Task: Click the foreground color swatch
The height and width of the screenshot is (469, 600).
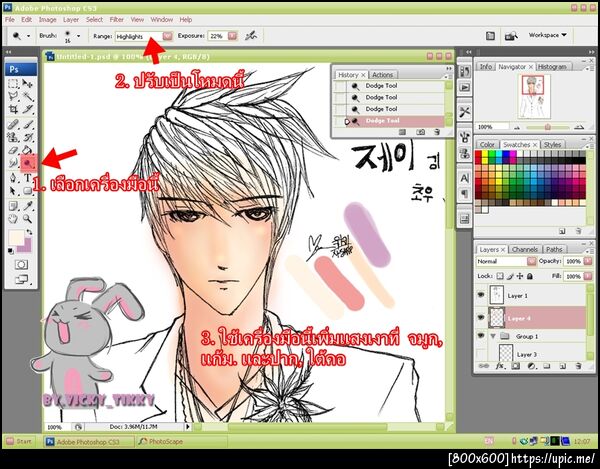Action: [16, 237]
